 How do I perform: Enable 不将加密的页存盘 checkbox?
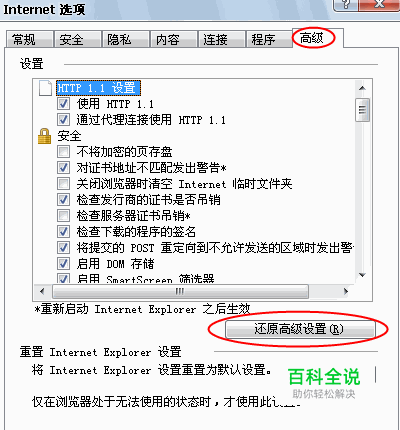pos(63,152)
